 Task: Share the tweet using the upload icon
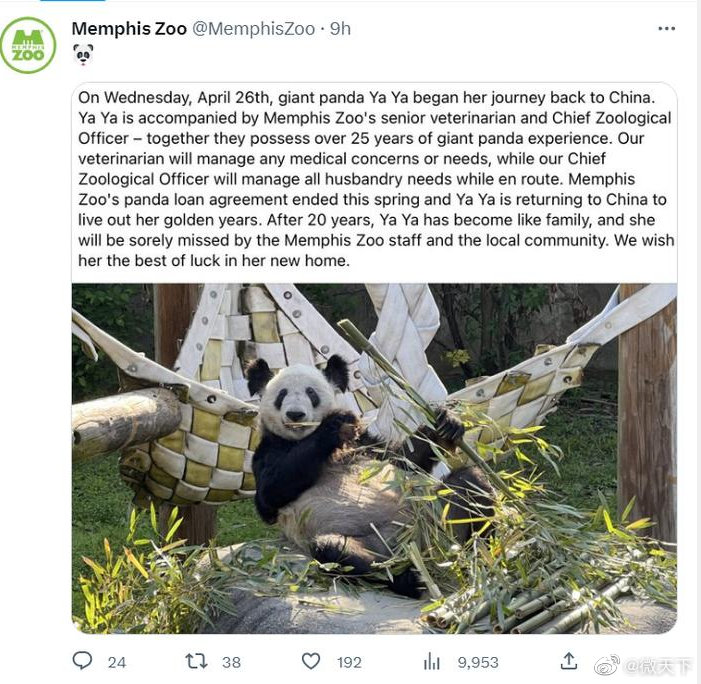[569, 661]
